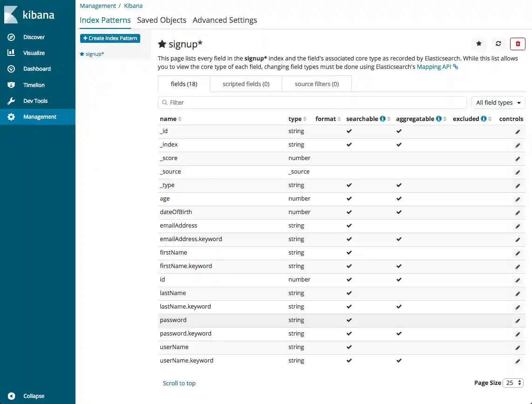
Task: Switch to the scripted fields tab
Action: pos(246,84)
